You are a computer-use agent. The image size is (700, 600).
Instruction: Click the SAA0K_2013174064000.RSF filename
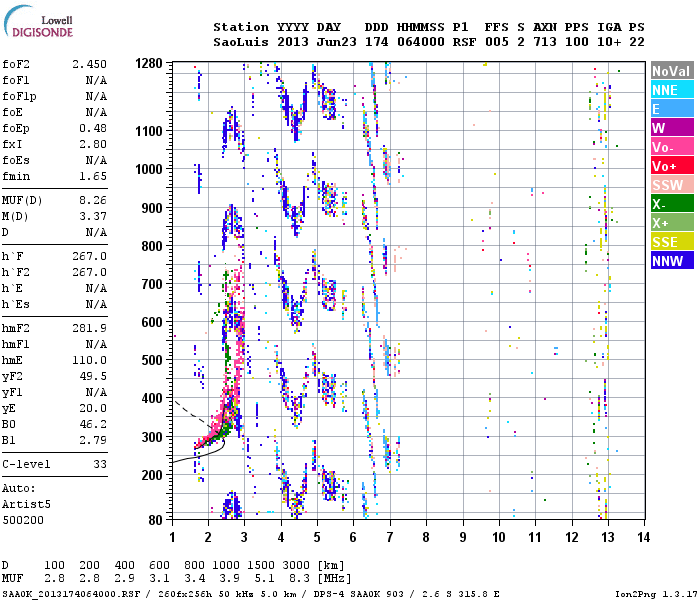pos(71,594)
